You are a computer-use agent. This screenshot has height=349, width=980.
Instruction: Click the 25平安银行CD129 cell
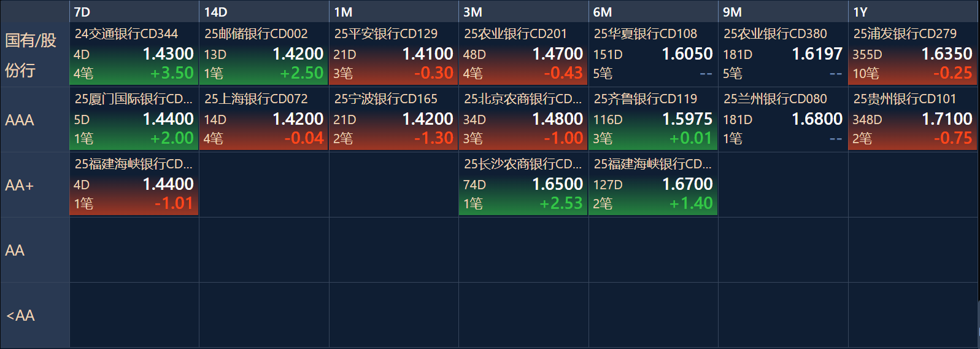(393, 54)
